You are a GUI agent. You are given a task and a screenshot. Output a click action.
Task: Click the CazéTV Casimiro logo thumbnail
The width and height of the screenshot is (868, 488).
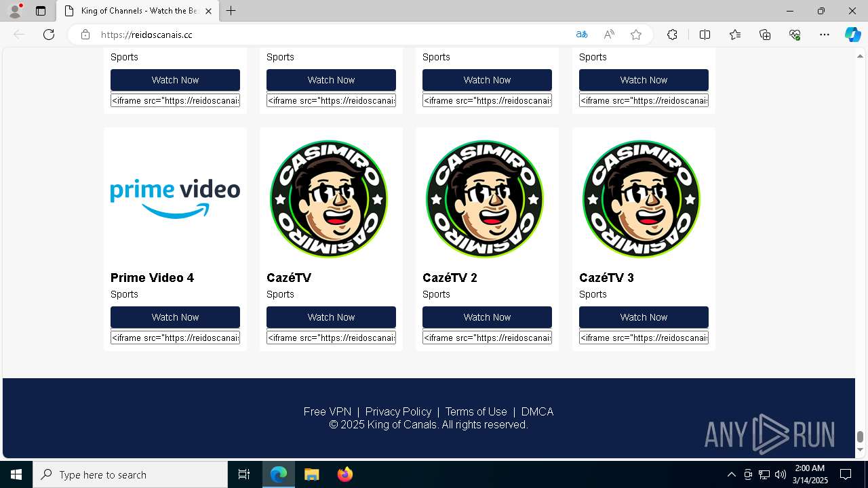point(329,199)
